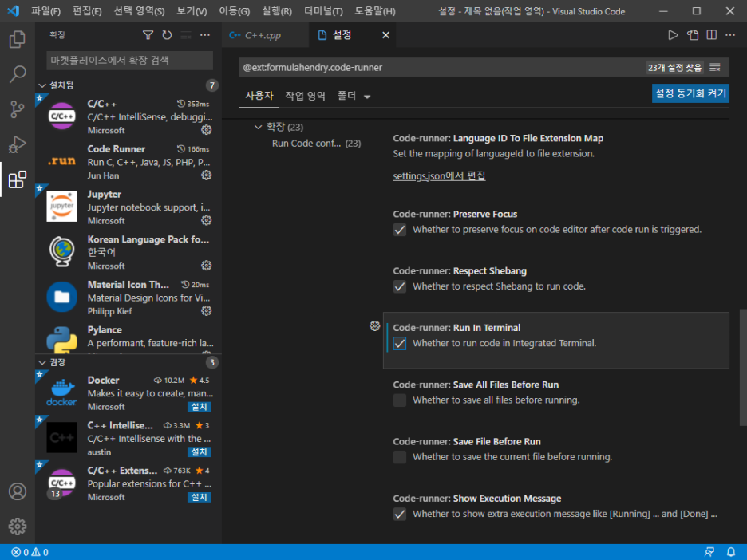Clear the settings search input
Screen dimensions: 747x560
click(715, 67)
